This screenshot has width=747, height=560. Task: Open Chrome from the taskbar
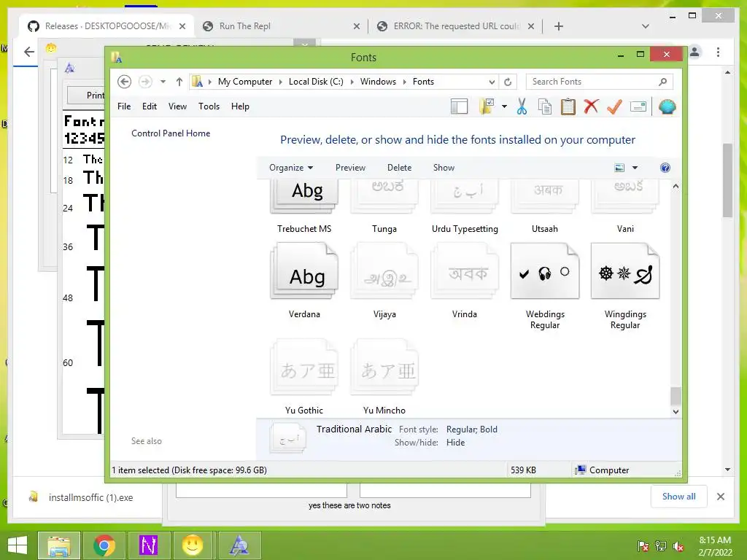(104, 545)
